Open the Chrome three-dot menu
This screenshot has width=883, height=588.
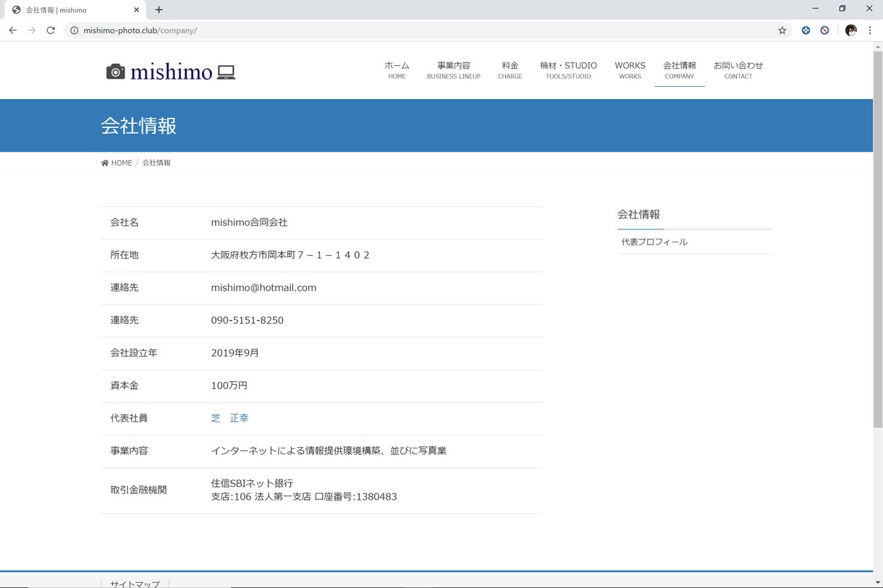click(x=870, y=30)
